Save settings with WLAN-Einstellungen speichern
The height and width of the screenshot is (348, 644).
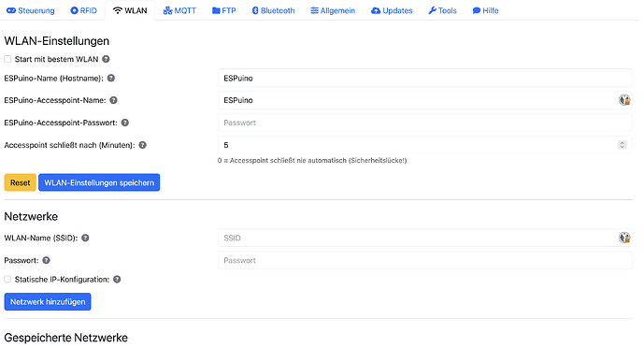(x=99, y=182)
